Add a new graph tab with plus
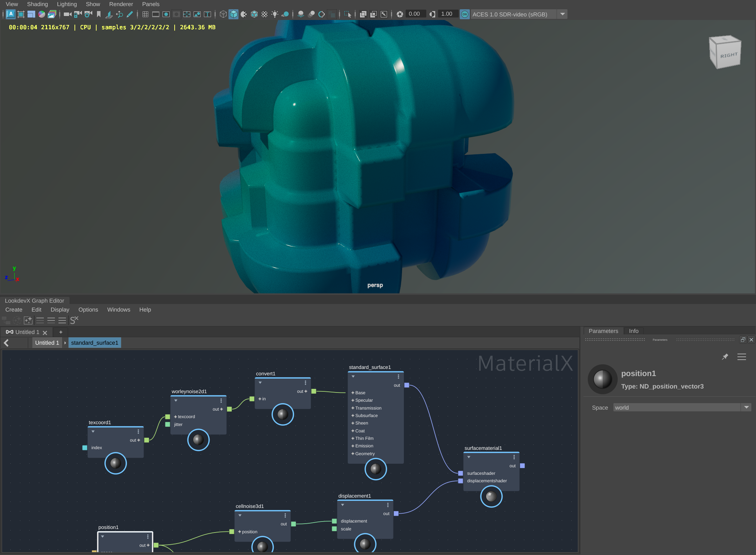The width and height of the screenshot is (756, 555). pyautogui.click(x=61, y=332)
